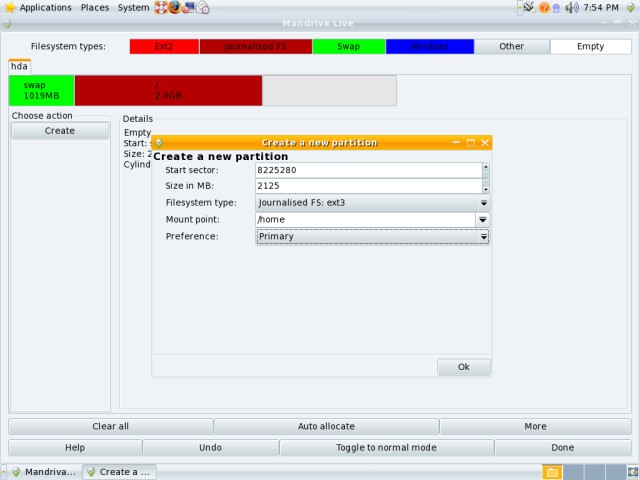The height and width of the screenshot is (480, 640).
Task: Click the Size in MB input field
Action: (x=369, y=186)
